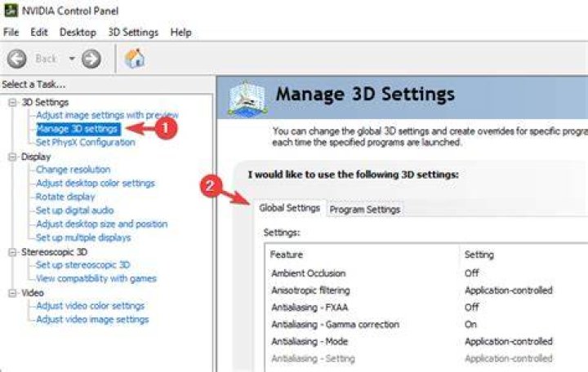Collapse the Display tree node
This screenshot has width=588, height=372.
click(x=13, y=157)
